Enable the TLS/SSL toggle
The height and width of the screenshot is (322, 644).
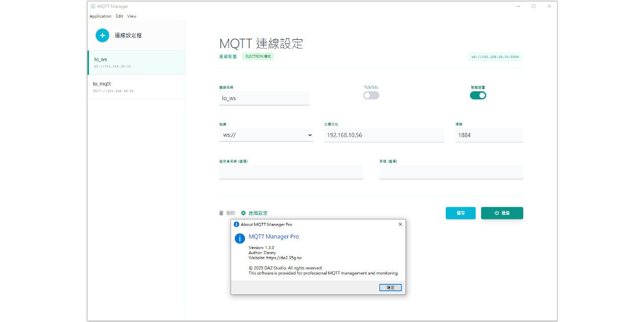tap(371, 96)
